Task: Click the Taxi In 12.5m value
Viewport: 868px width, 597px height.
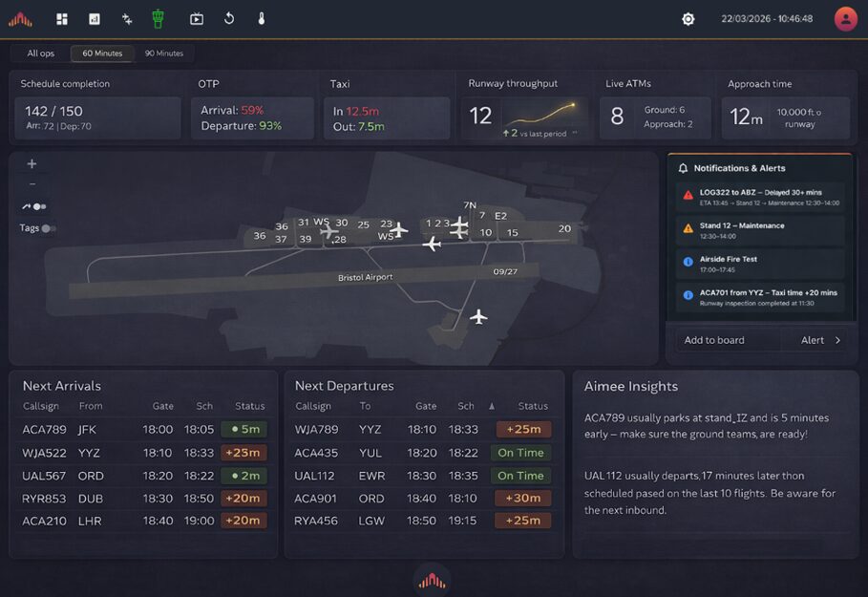Action: pos(363,112)
